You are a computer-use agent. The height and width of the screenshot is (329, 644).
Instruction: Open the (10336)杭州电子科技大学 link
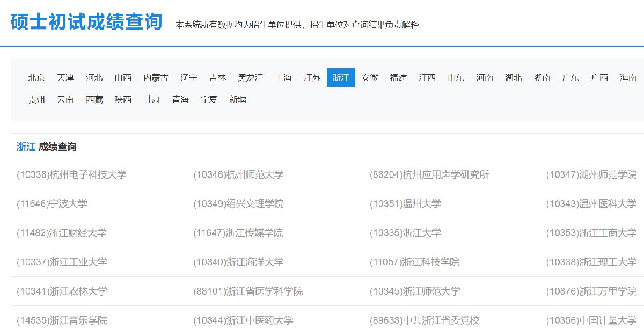click(x=71, y=175)
